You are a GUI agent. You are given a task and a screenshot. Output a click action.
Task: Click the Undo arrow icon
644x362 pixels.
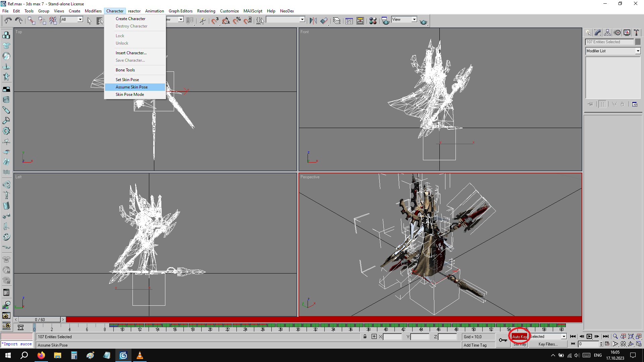[8, 21]
